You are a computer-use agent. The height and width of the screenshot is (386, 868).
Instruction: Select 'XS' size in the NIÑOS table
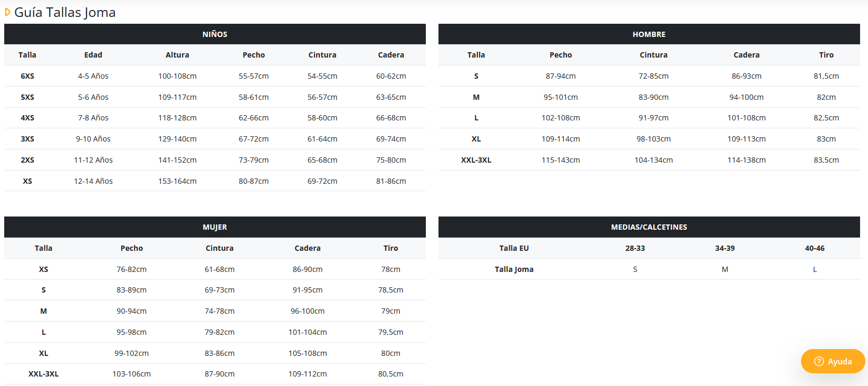coord(27,181)
